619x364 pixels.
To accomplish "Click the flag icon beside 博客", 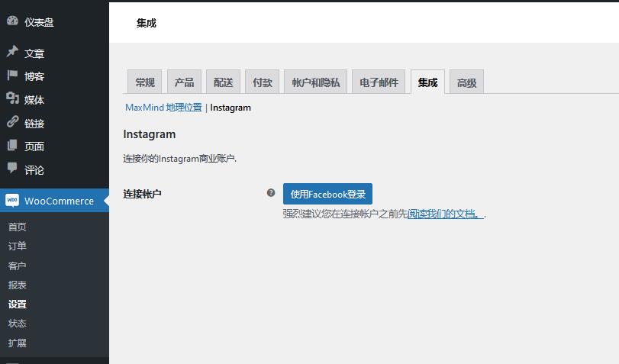I will [x=13, y=75].
